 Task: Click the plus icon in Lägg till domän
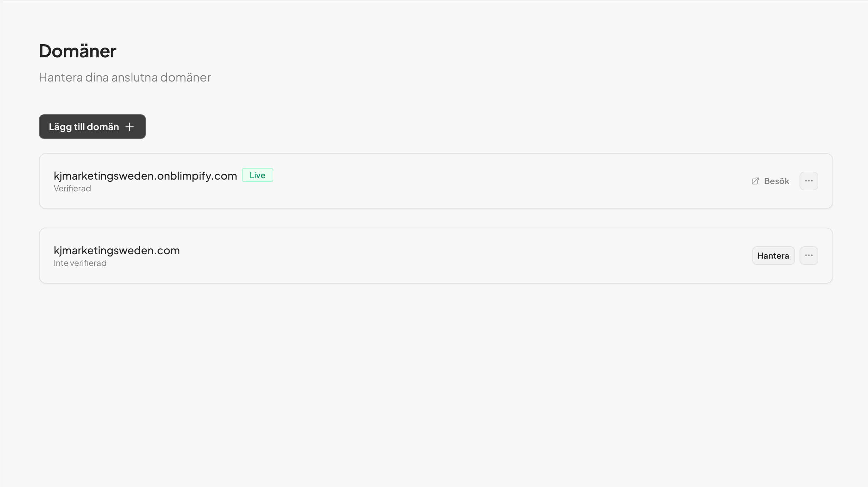click(130, 127)
